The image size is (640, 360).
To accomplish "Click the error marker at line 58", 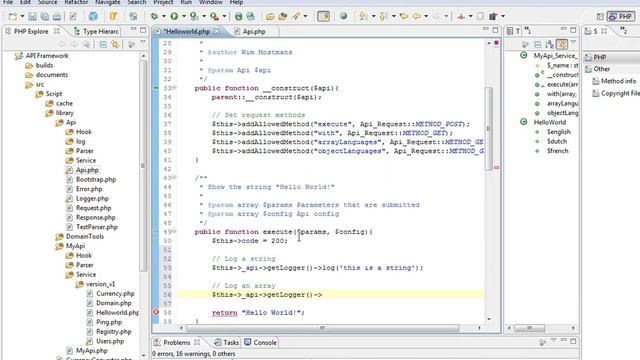I will (x=156, y=312).
